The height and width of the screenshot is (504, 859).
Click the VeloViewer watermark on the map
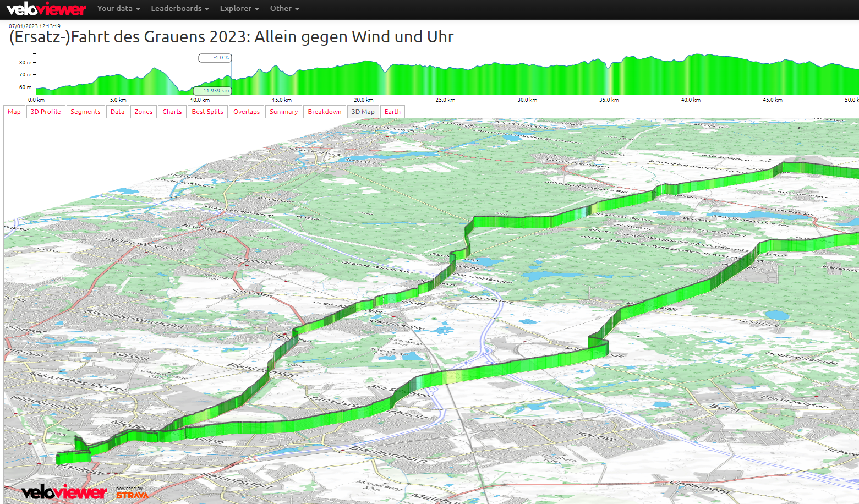pos(64,492)
